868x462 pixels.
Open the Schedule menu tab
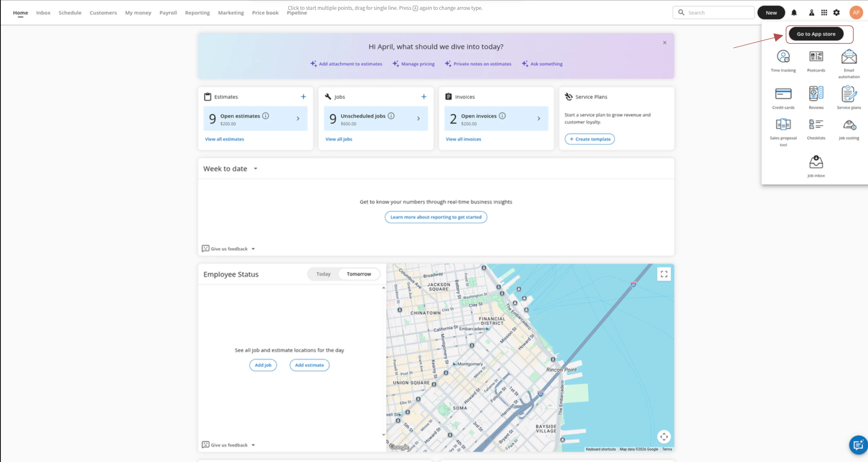pos(70,13)
